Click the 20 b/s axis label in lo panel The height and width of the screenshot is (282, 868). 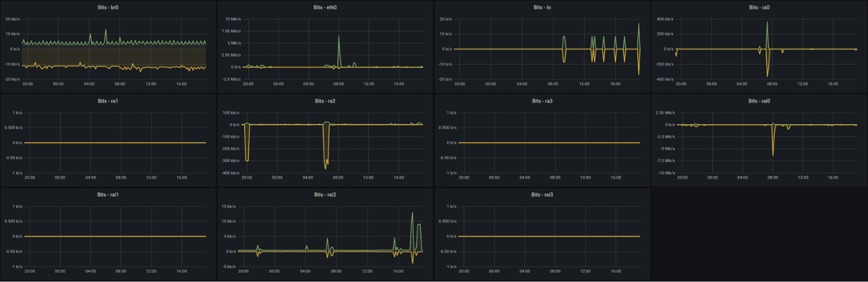[446, 19]
